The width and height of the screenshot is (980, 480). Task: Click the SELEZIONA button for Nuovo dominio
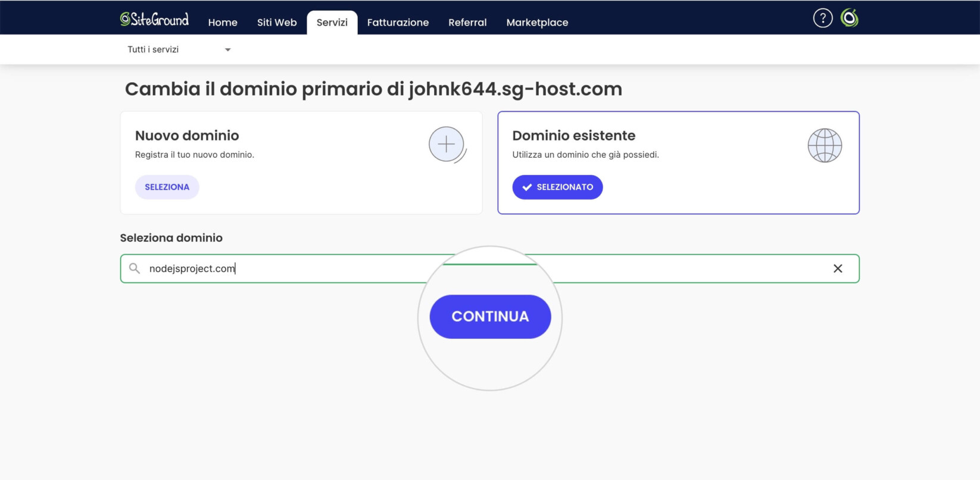click(167, 187)
